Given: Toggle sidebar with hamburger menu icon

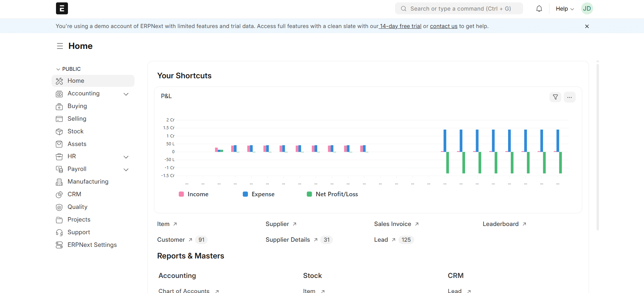Looking at the screenshot, I should tap(60, 46).
